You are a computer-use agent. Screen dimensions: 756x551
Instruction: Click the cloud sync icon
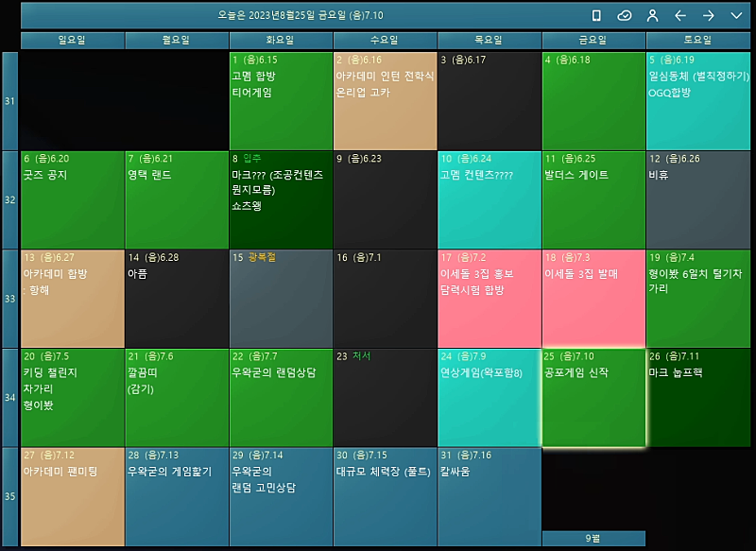click(624, 15)
